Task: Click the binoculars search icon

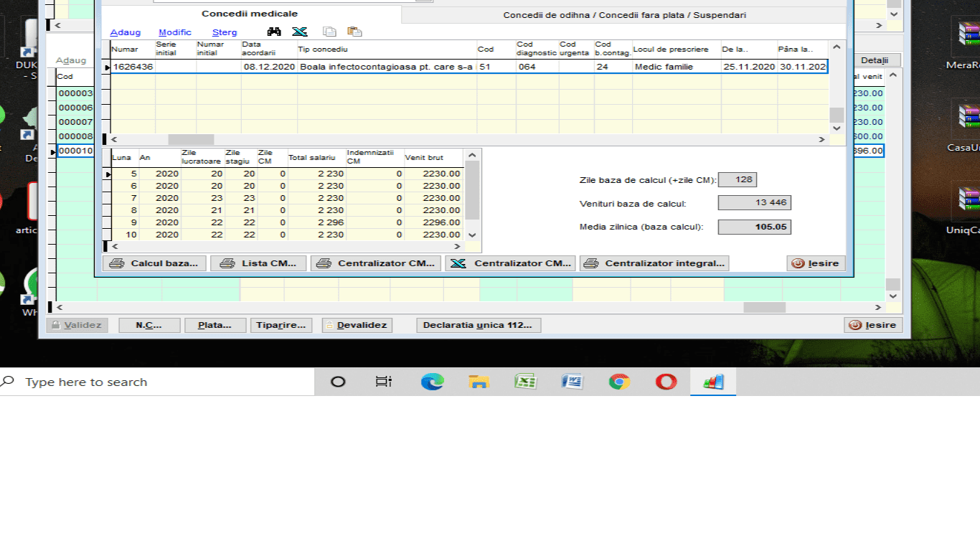Action: coord(274,32)
